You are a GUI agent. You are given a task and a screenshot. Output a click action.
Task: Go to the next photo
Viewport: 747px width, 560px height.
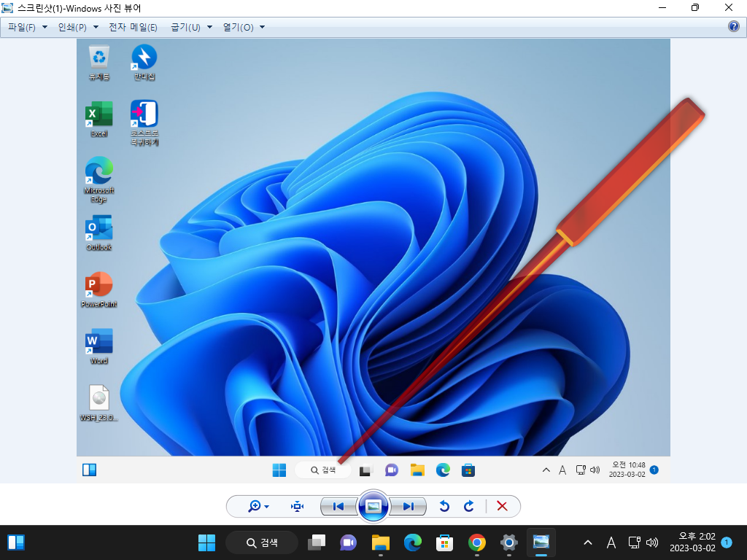[x=409, y=506]
